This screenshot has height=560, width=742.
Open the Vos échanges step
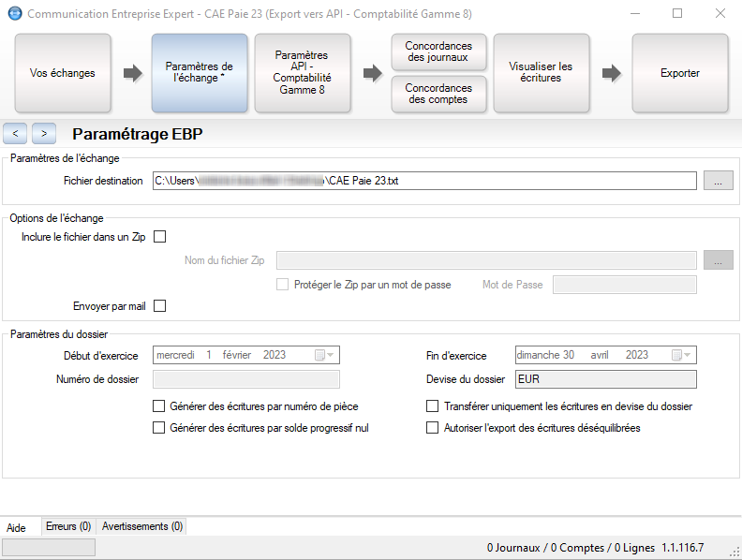(x=63, y=73)
